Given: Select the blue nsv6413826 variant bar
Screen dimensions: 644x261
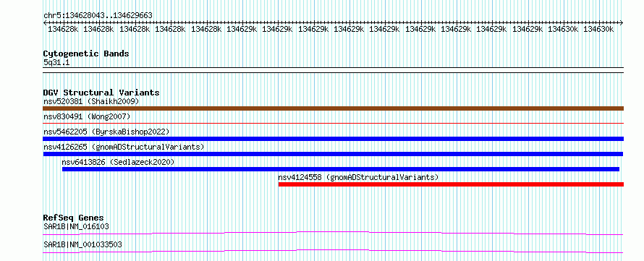Looking at the screenshot, I should 341,169.
